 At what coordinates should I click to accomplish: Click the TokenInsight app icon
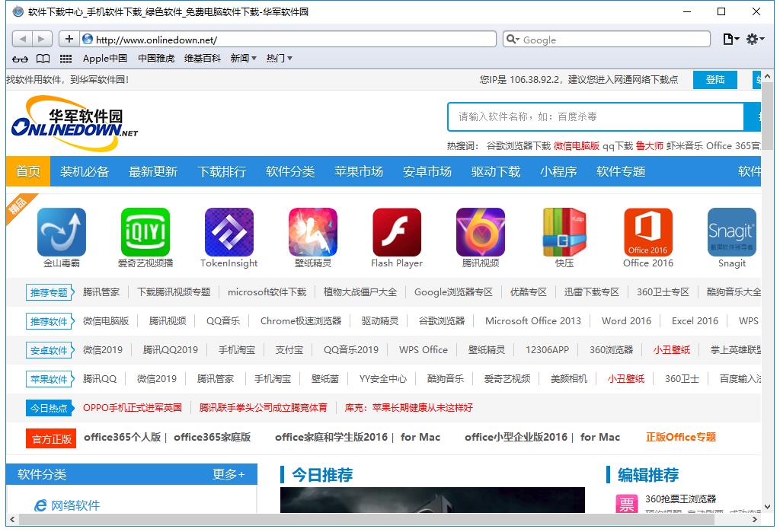click(x=229, y=232)
